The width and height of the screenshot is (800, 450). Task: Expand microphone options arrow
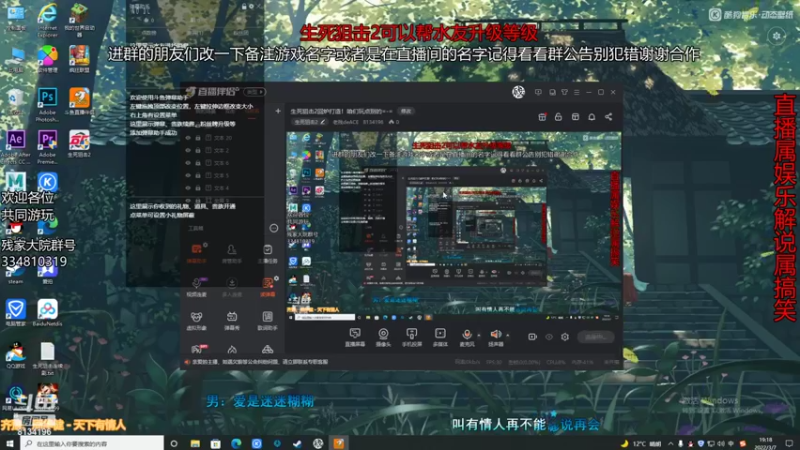(479, 335)
